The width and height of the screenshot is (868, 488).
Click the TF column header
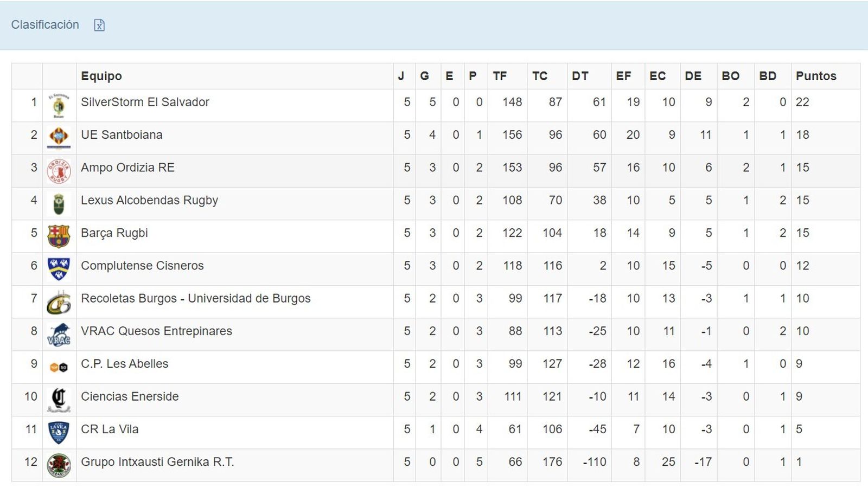(x=500, y=76)
